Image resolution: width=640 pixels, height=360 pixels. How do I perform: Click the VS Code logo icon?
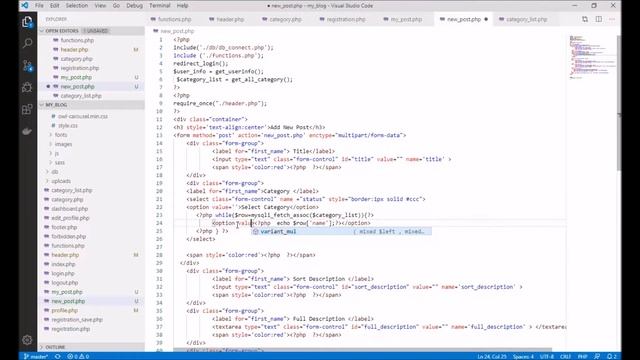(x=25, y=6)
